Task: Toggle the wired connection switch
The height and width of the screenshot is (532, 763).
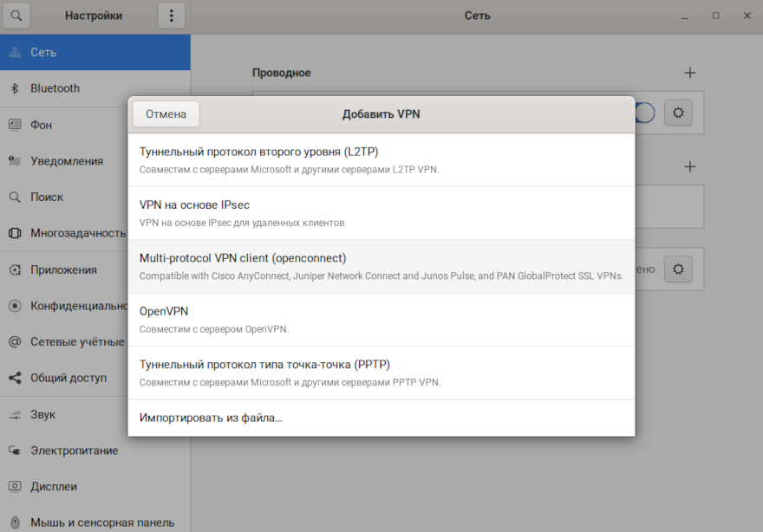Action: 643,113
